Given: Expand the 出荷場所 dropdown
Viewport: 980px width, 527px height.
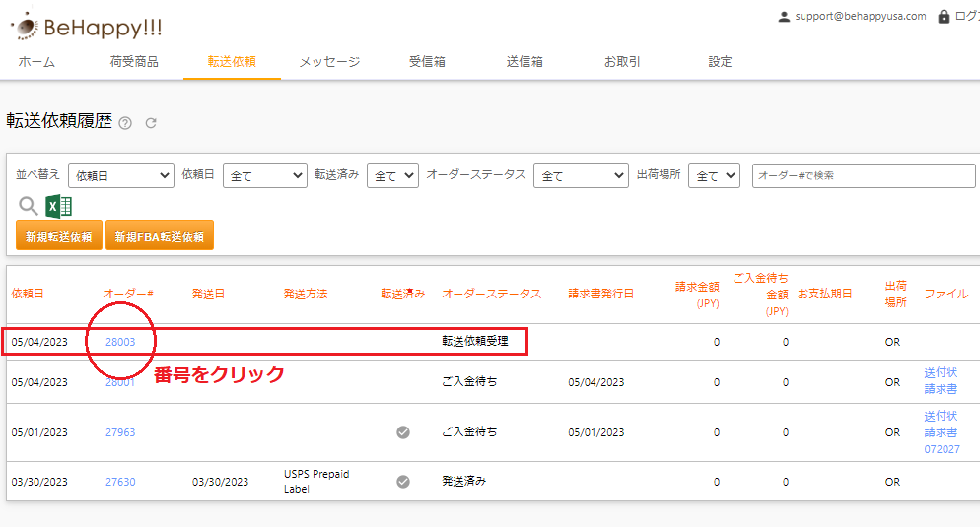Looking at the screenshot, I should point(715,175).
